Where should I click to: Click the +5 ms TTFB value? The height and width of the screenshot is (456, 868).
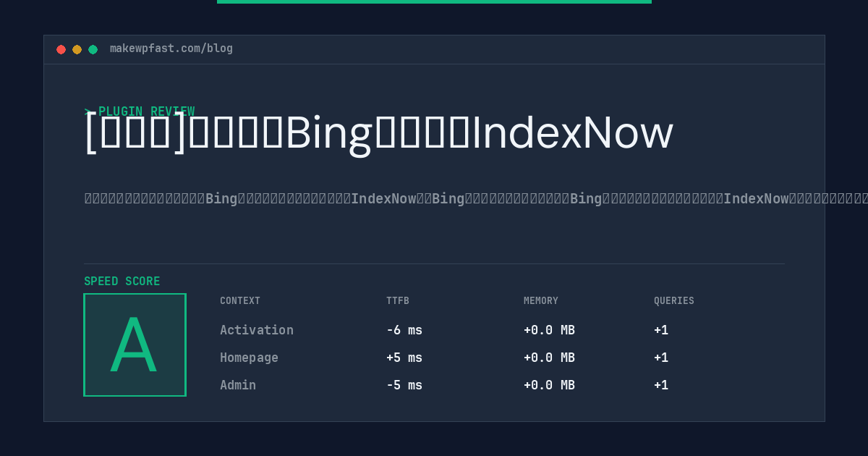pos(404,358)
